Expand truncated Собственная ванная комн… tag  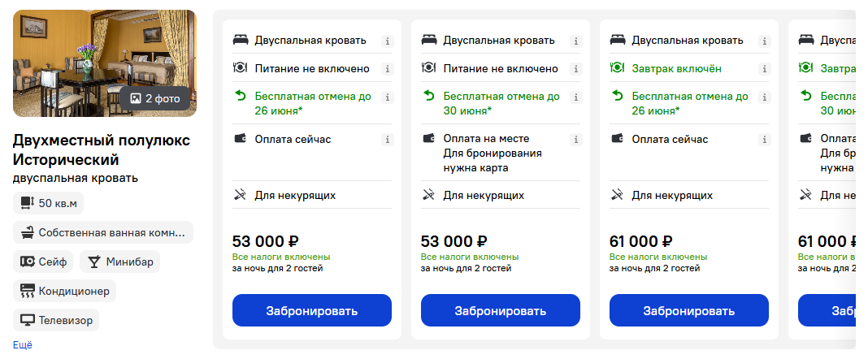(x=103, y=232)
